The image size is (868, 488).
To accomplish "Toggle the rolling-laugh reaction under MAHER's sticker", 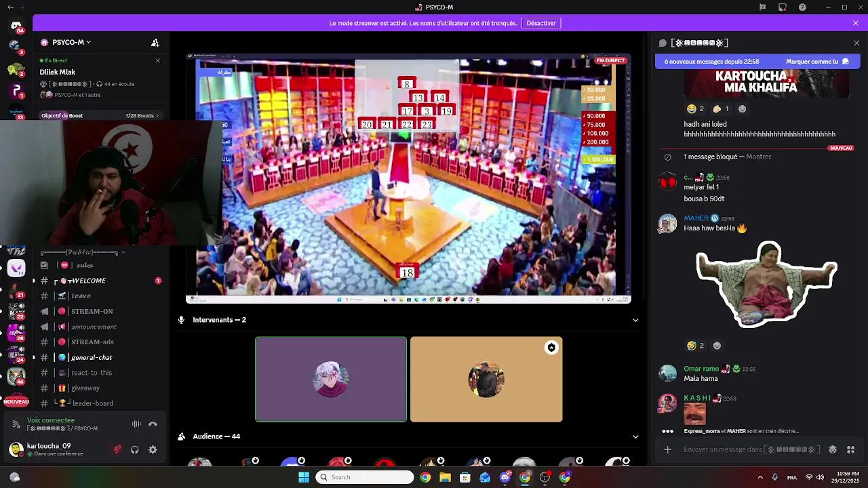I will coord(695,346).
